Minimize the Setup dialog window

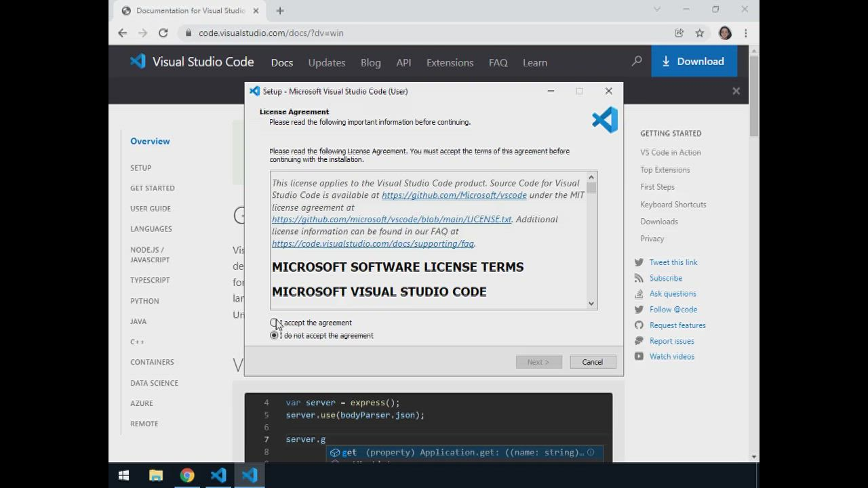(551, 91)
